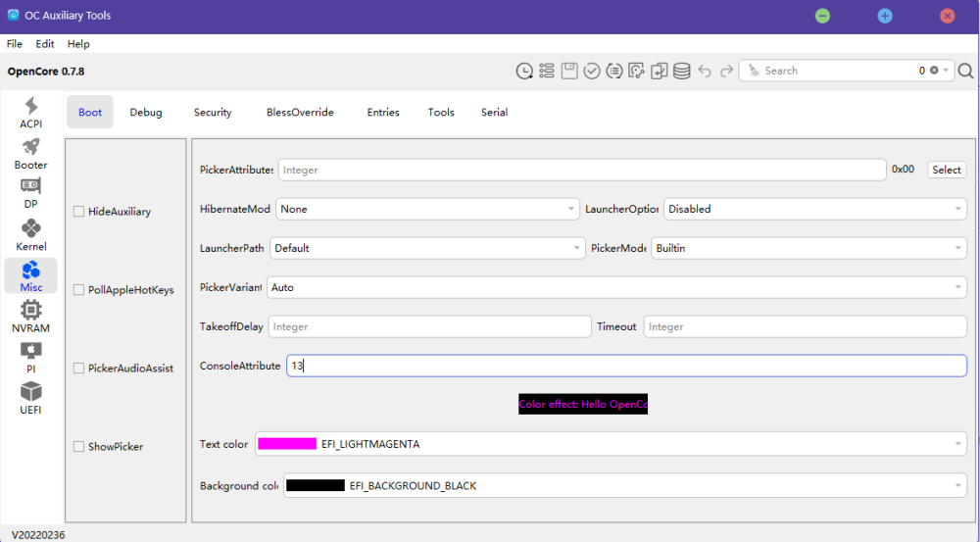Switch to the Debug tab

[146, 112]
